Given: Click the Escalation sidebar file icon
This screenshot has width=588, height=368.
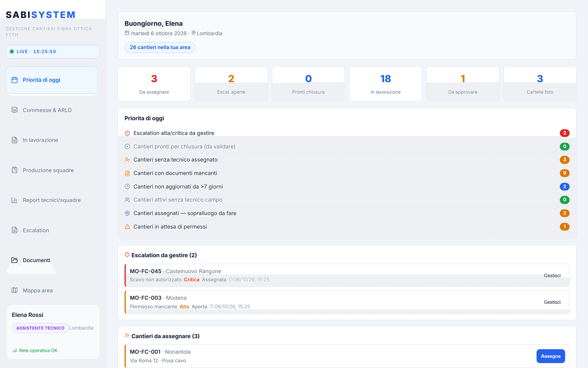Looking at the screenshot, I should click(14, 230).
